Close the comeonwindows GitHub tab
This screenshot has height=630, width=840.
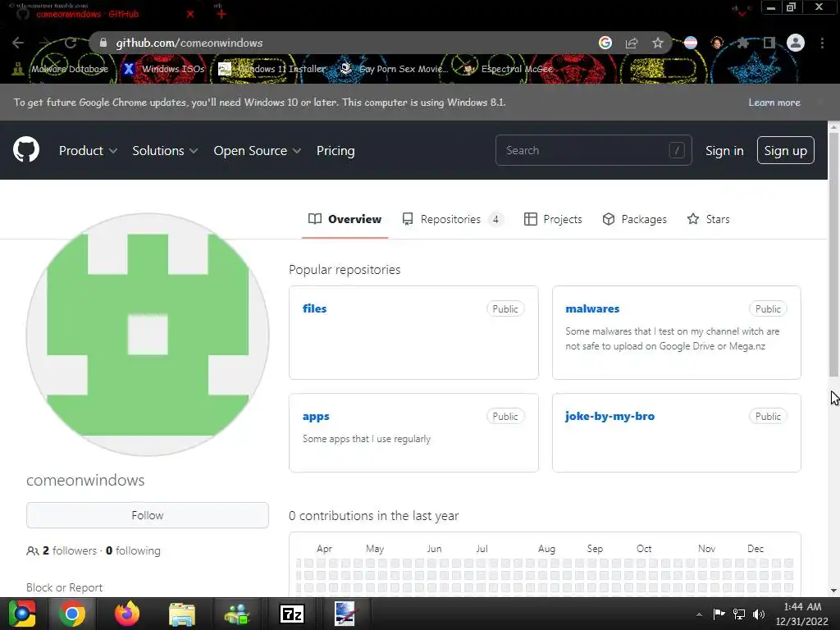tap(190, 14)
